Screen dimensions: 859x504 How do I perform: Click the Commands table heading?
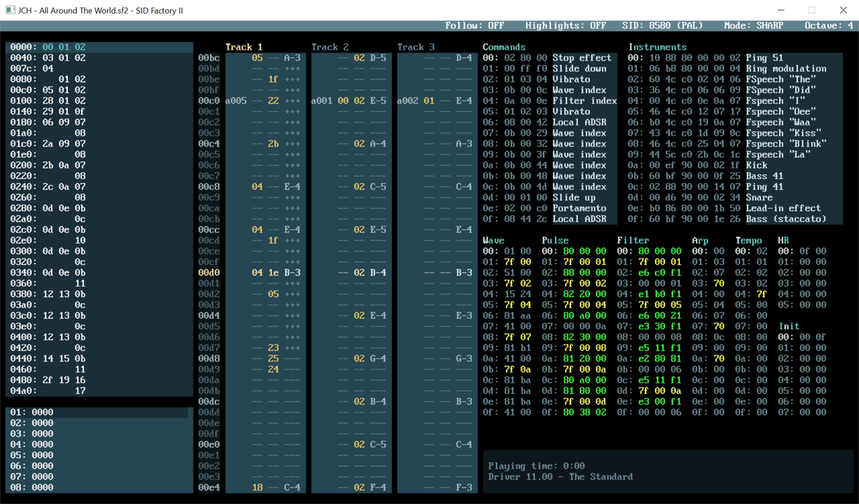tap(504, 47)
